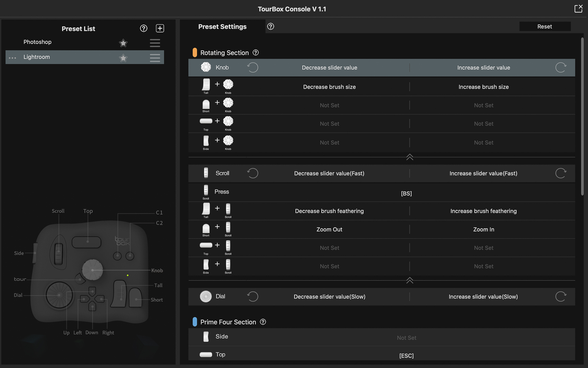Add a new preset with plus icon
Screen dimensions: 588x368
[x=160, y=28]
